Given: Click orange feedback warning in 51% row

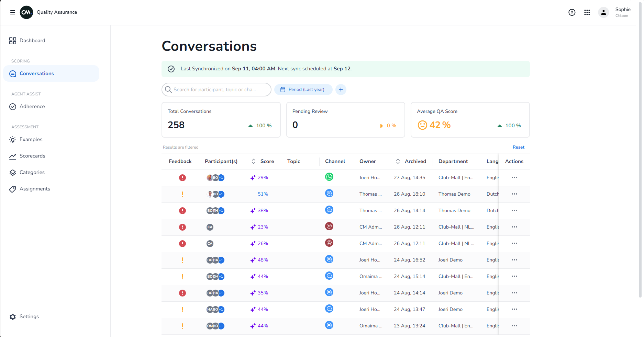Looking at the screenshot, I should [182, 194].
